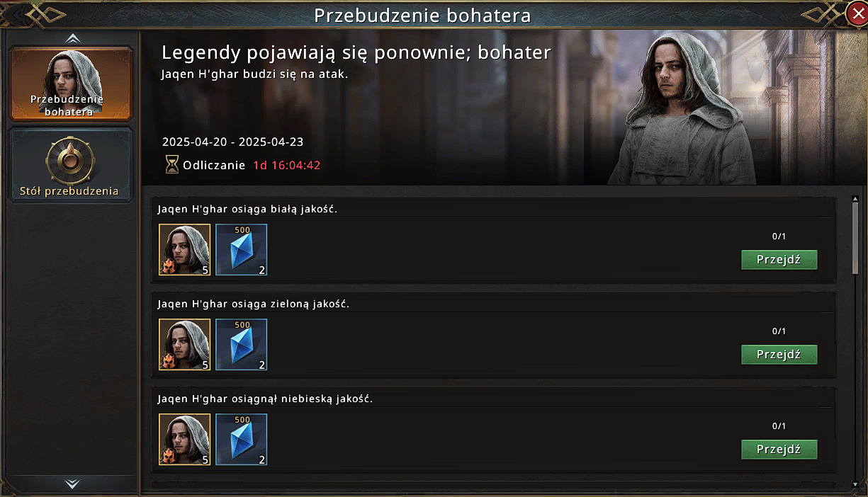Select the blue crystal reward in the zielona jakość row
The height and width of the screenshot is (497, 868).
pyautogui.click(x=242, y=344)
